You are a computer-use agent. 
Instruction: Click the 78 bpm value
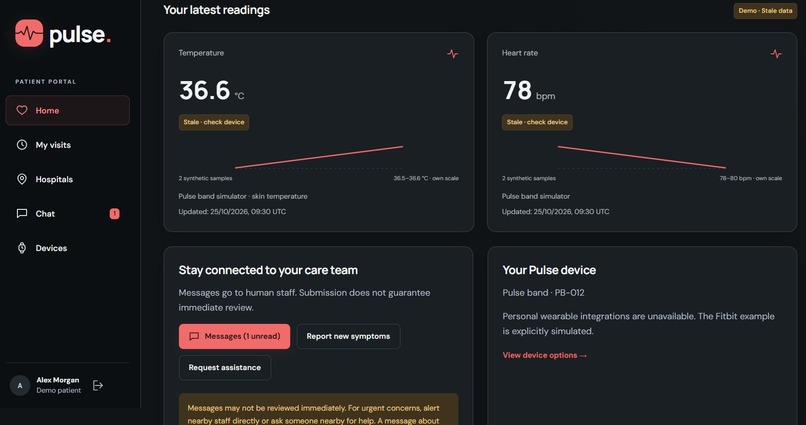point(517,90)
